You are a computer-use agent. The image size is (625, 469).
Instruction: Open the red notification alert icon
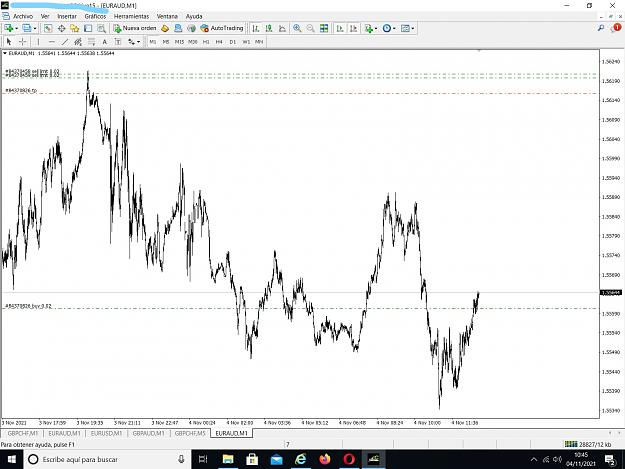[616, 28]
